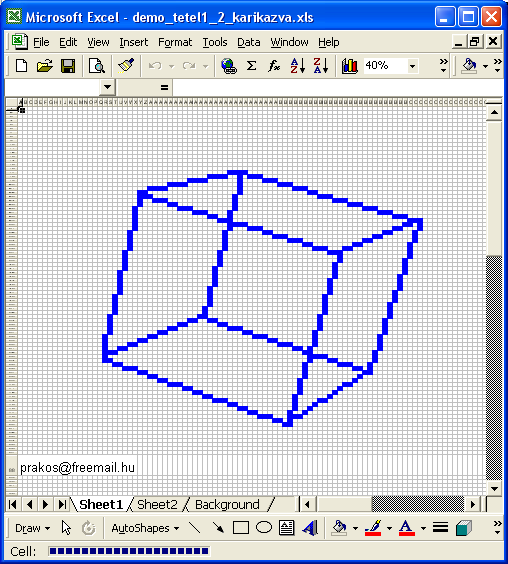Open the Tools menu
Viewport: 508px width, 564px height.
215,42
